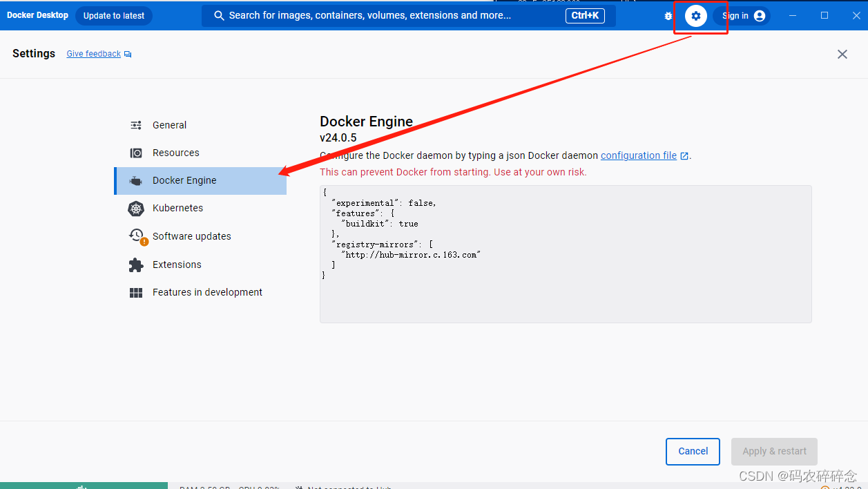The width and height of the screenshot is (868, 489).
Task: Click the Software updates clock icon
Action: pyautogui.click(x=136, y=236)
